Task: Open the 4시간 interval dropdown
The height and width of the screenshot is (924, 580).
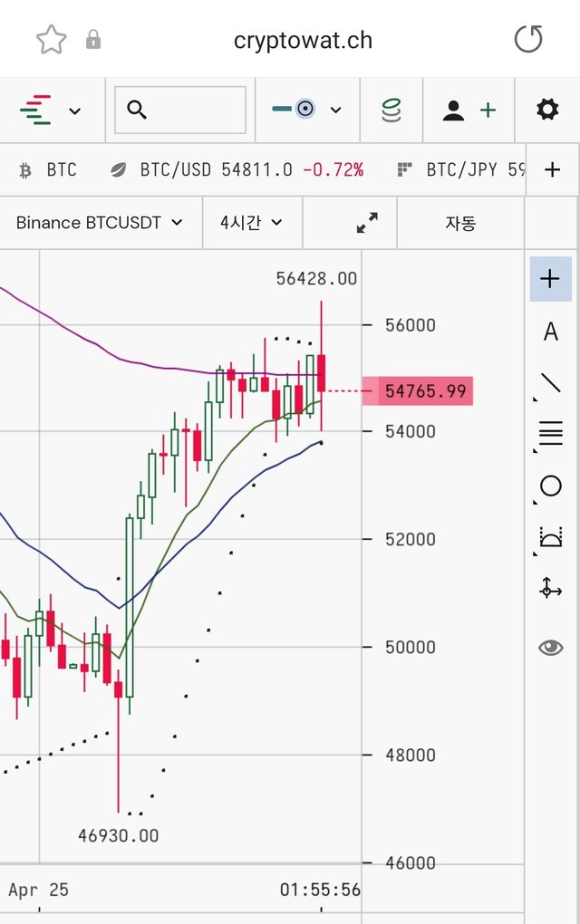Action: 251,222
